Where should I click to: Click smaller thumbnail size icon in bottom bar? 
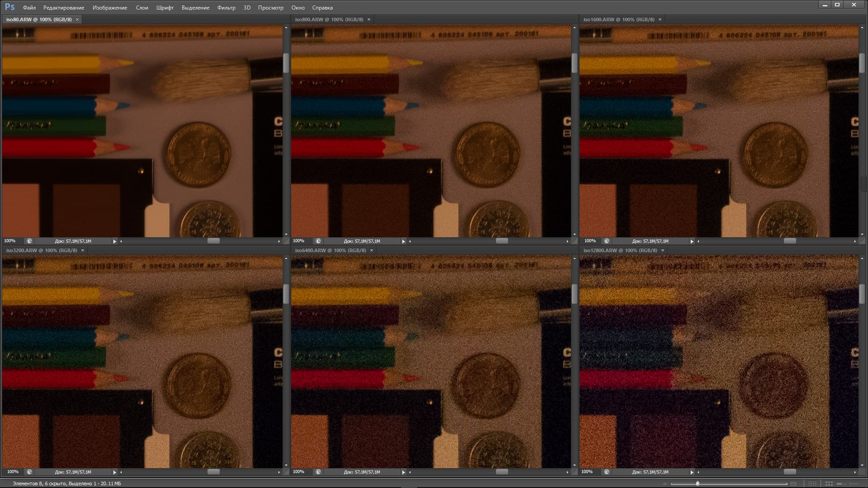(x=665, y=483)
